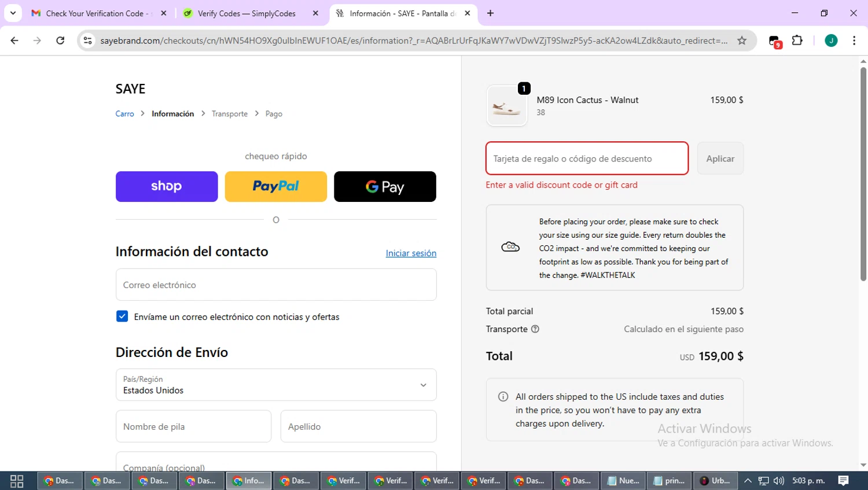Image resolution: width=868 pixels, height=490 pixels.
Task: Click scrollbar down arrow
Action: click(863, 465)
